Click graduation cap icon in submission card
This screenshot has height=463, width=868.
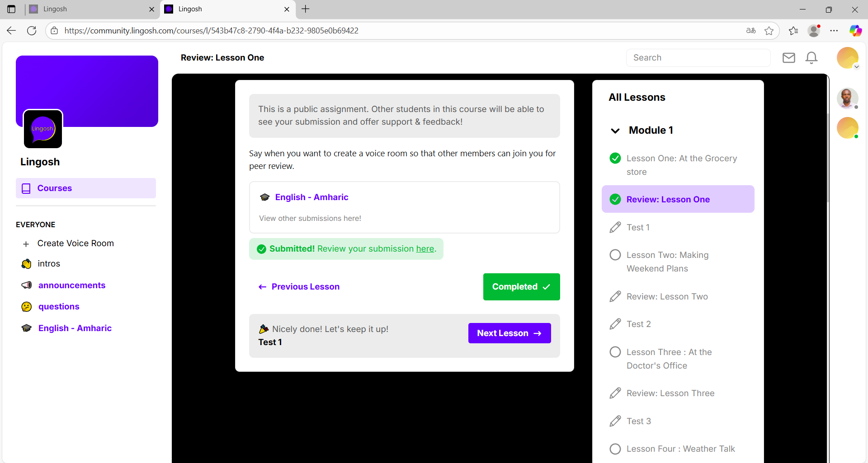pos(265,197)
